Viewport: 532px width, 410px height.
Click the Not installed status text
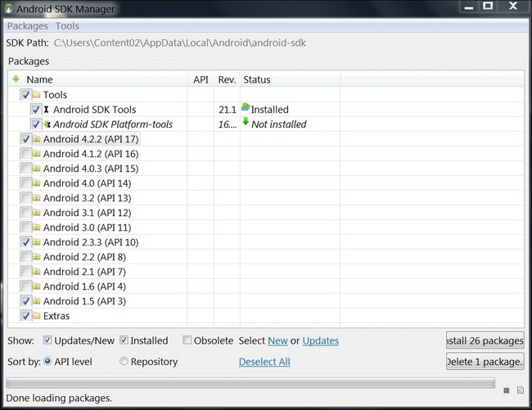click(x=279, y=124)
